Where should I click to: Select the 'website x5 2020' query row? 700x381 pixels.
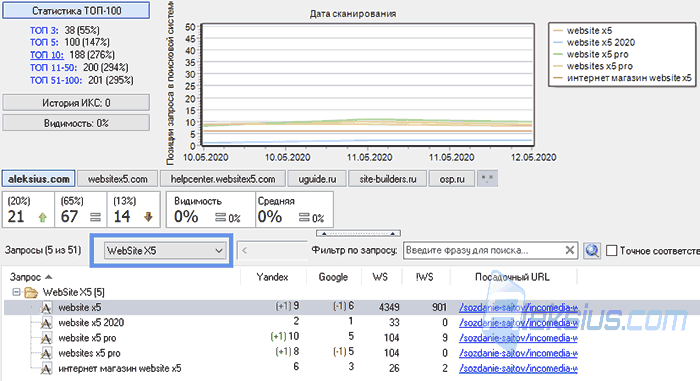click(352, 322)
